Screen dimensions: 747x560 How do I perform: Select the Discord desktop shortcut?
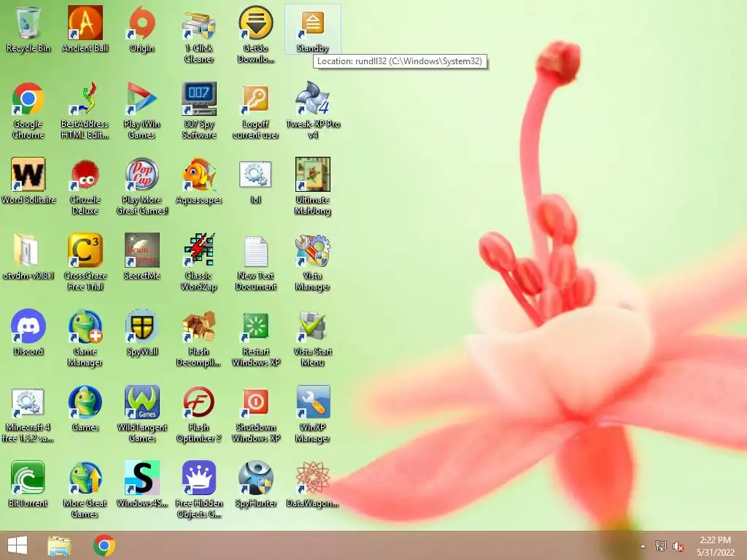28,326
